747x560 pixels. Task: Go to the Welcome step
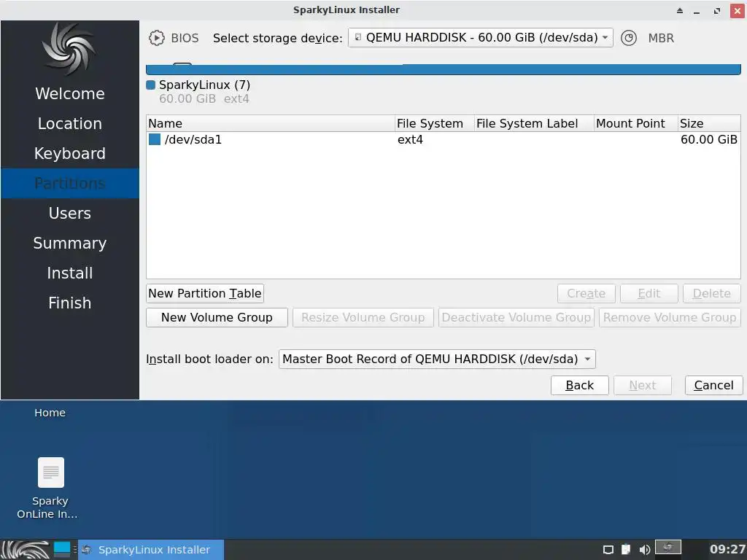[x=70, y=94]
